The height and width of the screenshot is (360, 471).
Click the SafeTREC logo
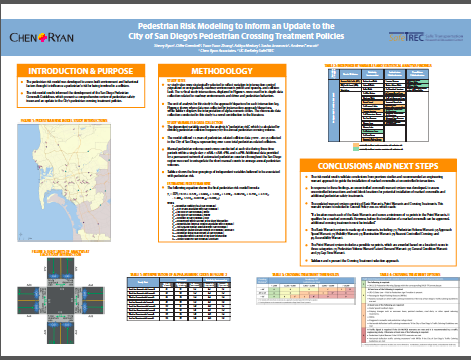[426, 37]
